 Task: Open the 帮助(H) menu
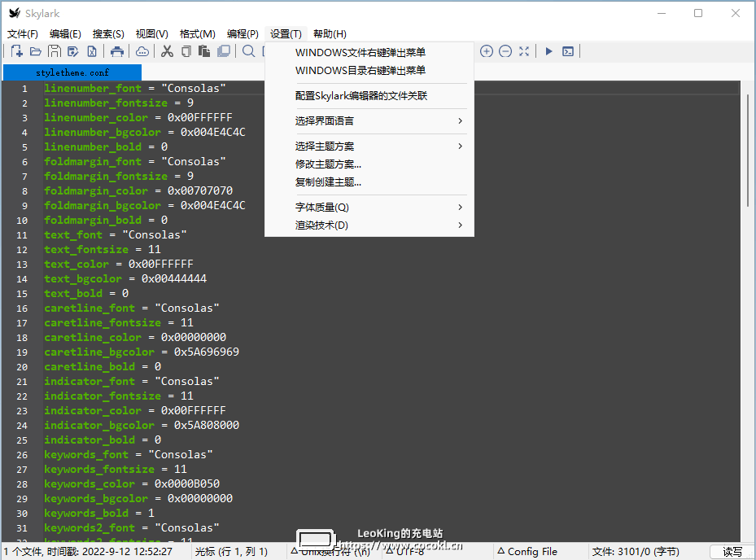point(330,33)
